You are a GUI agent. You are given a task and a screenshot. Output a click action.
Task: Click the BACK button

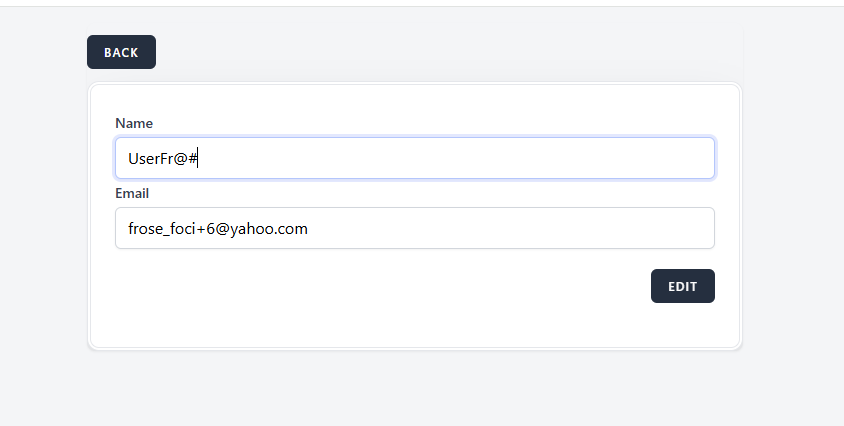click(x=121, y=52)
